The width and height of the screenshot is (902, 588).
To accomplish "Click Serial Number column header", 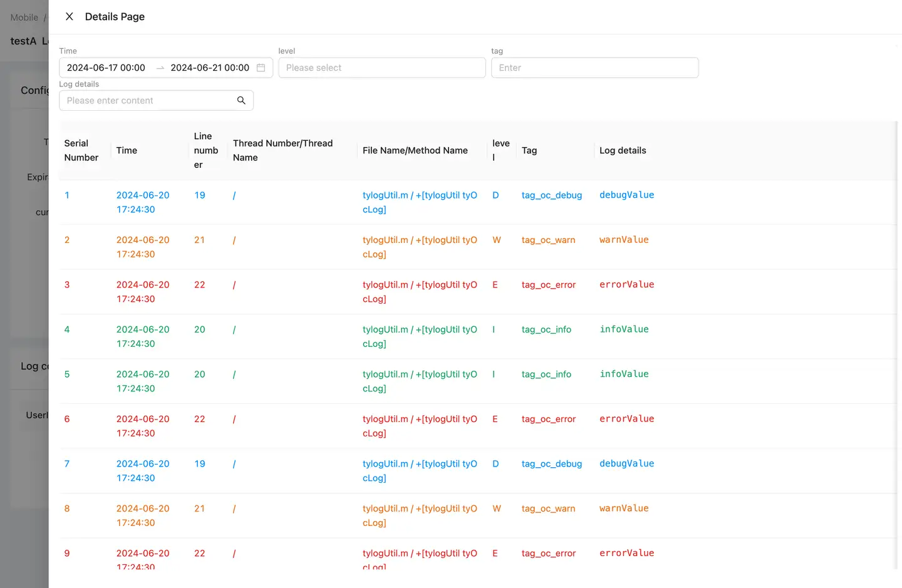I will 81,150.
